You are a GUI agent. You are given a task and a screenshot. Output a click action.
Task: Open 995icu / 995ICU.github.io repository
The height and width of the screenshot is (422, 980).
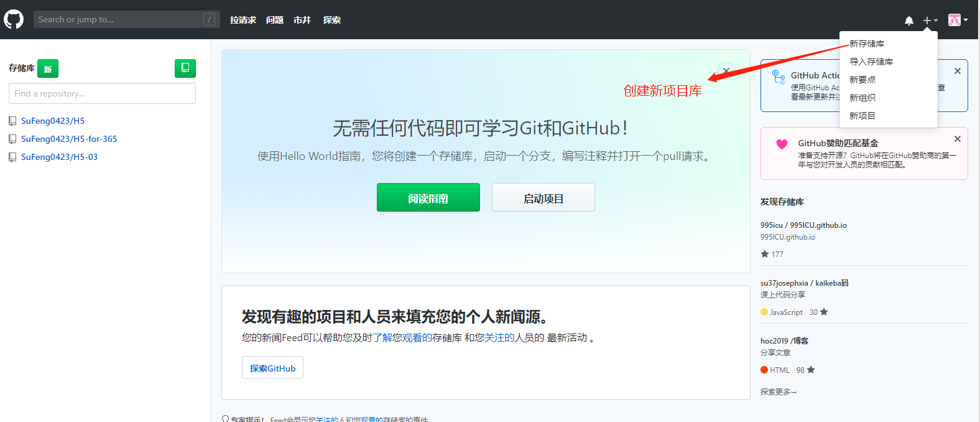803,225
